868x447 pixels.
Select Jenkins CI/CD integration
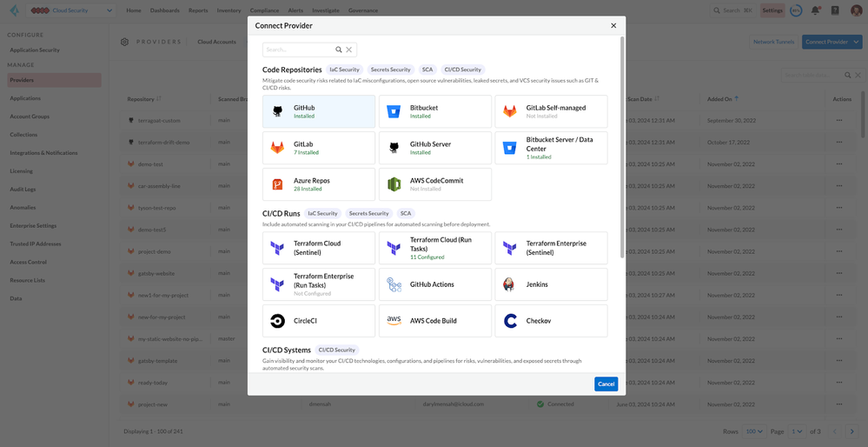pos(551,284)
